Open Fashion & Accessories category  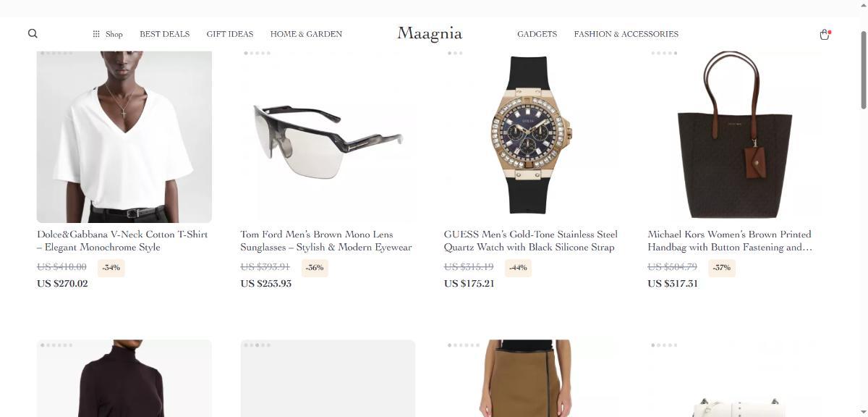626,34
